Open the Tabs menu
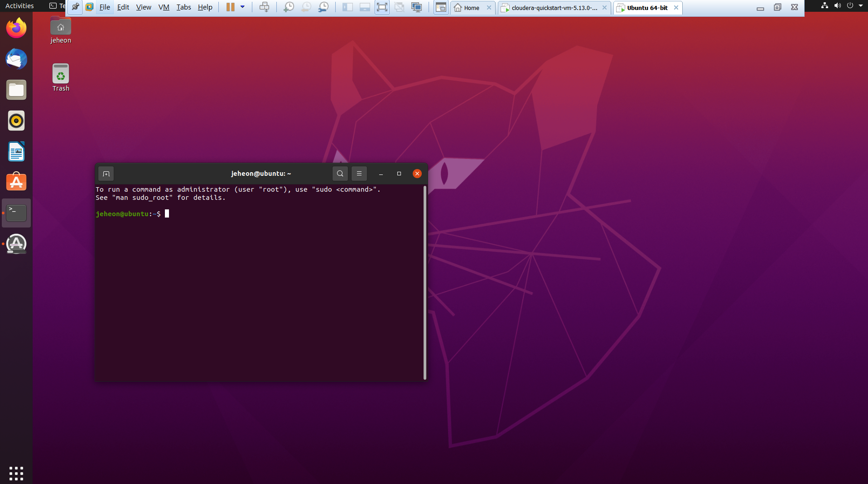Image resolution: width=868 pixels, height=484 pixels. pyautogui.click(x=183, y=7)
